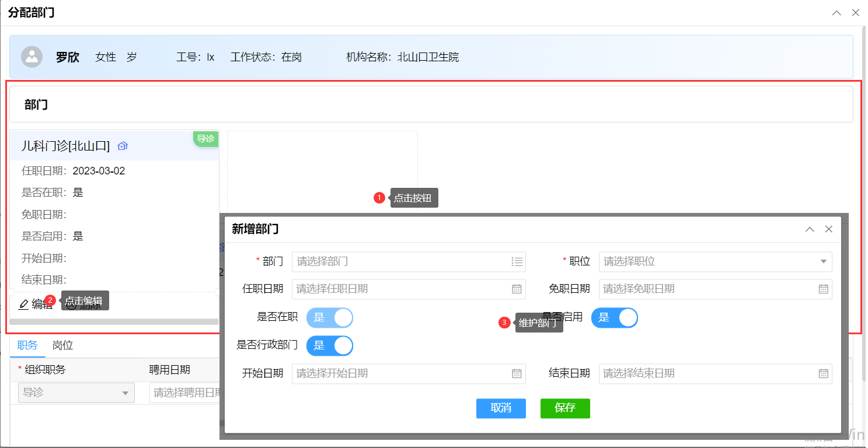Toggle the 是否行政部门 switch

330,345
